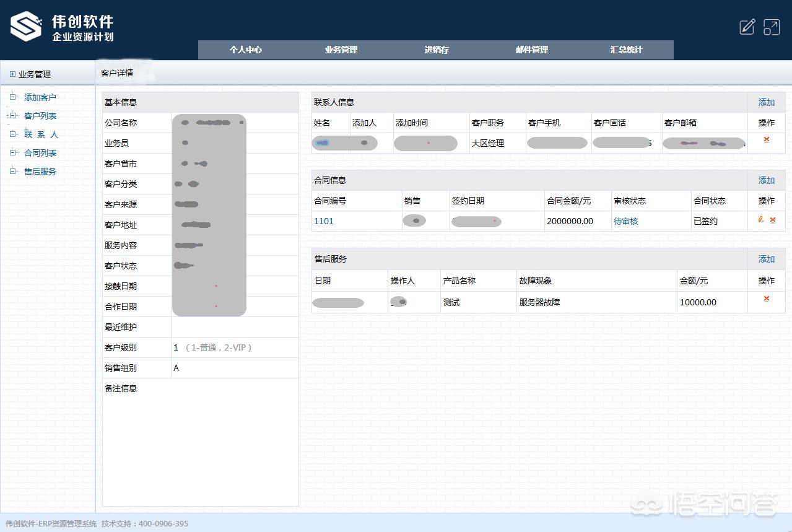
Task: Add a contract via 合同信息 添加 link
Action: [767, 180]
